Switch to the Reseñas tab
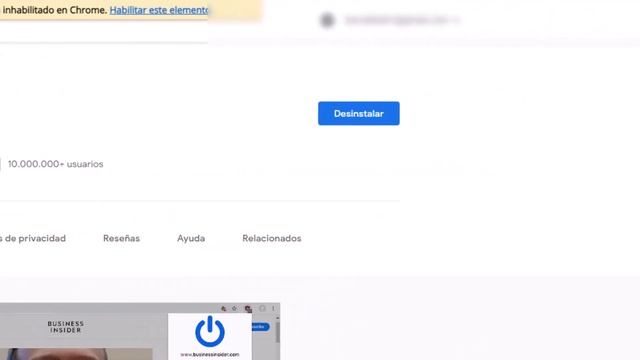 121,238
